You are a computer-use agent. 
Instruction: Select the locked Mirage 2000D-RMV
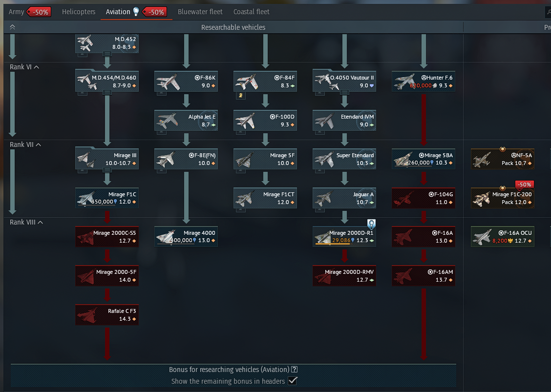(344, 275)
